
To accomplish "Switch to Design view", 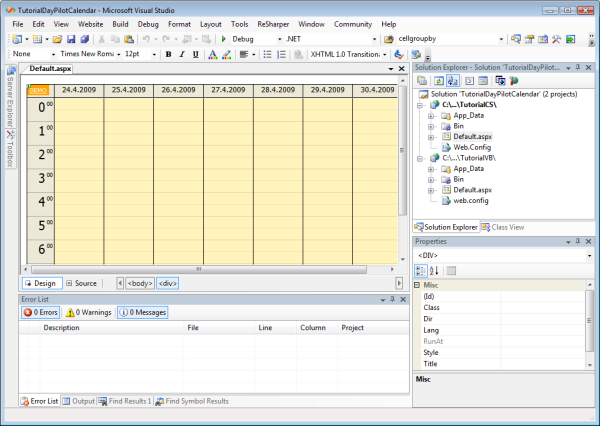I will [x=41, y=283].
